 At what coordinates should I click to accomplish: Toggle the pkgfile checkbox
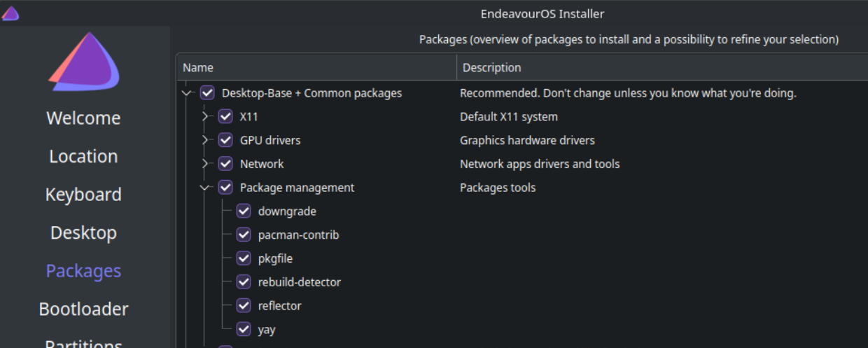[244, 259]
